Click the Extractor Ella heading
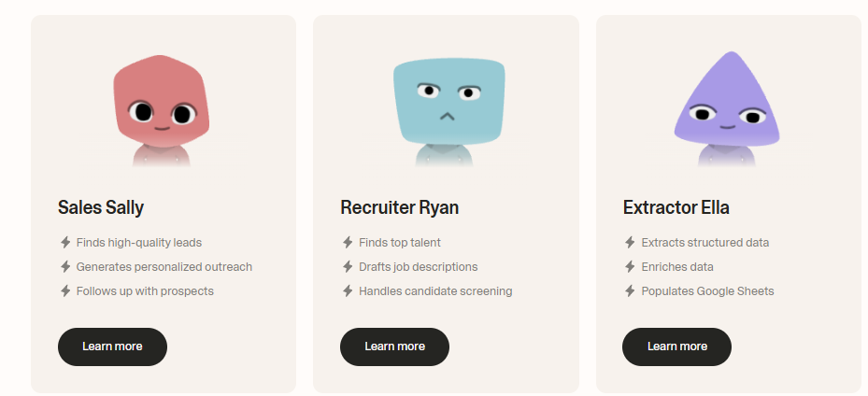Screen dimensions: 868x396 [x=676, y=207]
